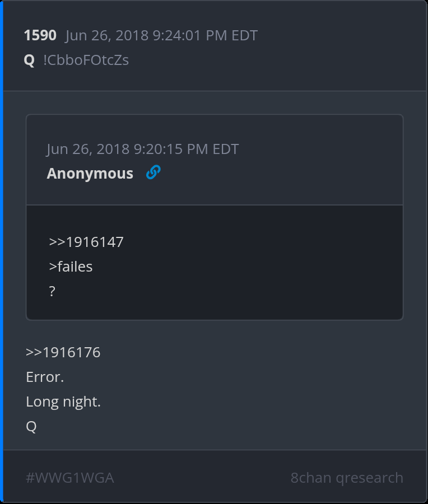This screenshot has width=428, height=504.
Task: Click the chain link icon beside Anonymous
Action: (x=153, y=173)
